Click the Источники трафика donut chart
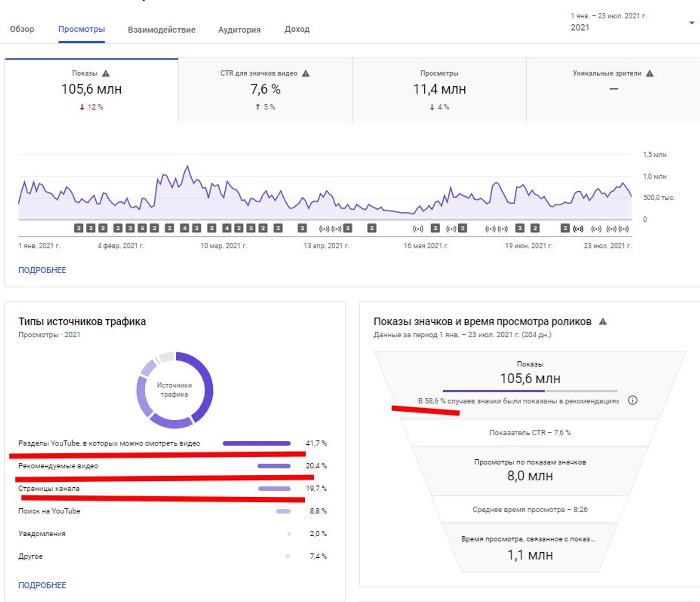 click(175, 390)
